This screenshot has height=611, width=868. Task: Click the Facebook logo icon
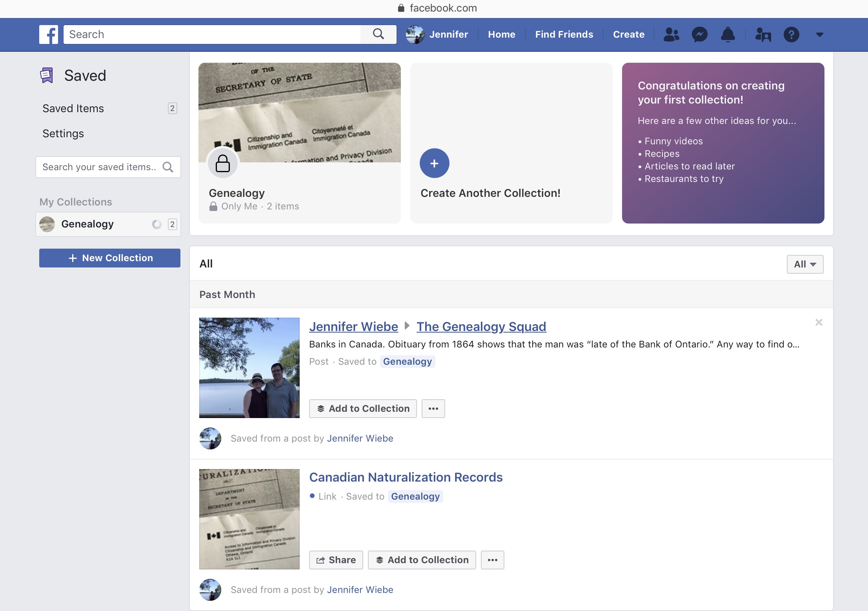coord(49,35)
